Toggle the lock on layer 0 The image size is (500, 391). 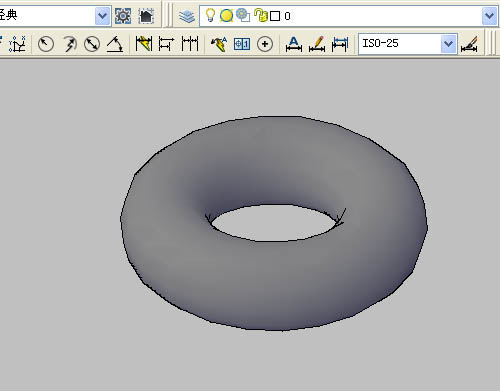[x=261, y=15]
